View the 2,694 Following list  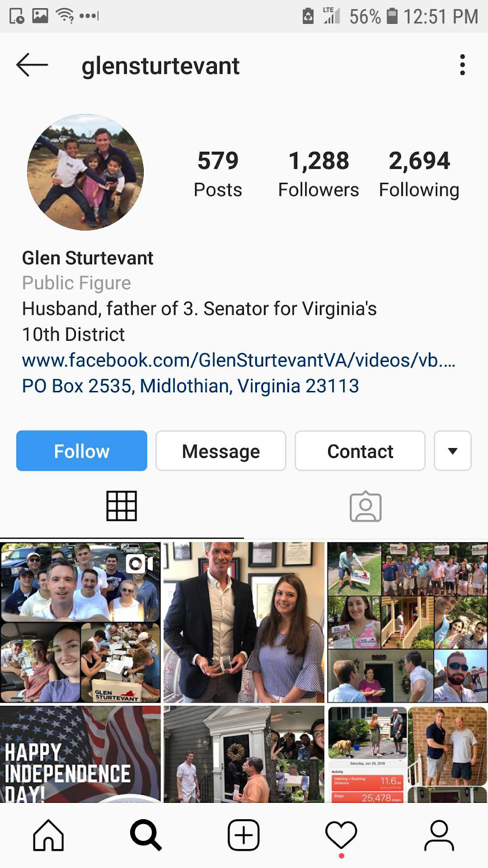(x=419, y=174)
